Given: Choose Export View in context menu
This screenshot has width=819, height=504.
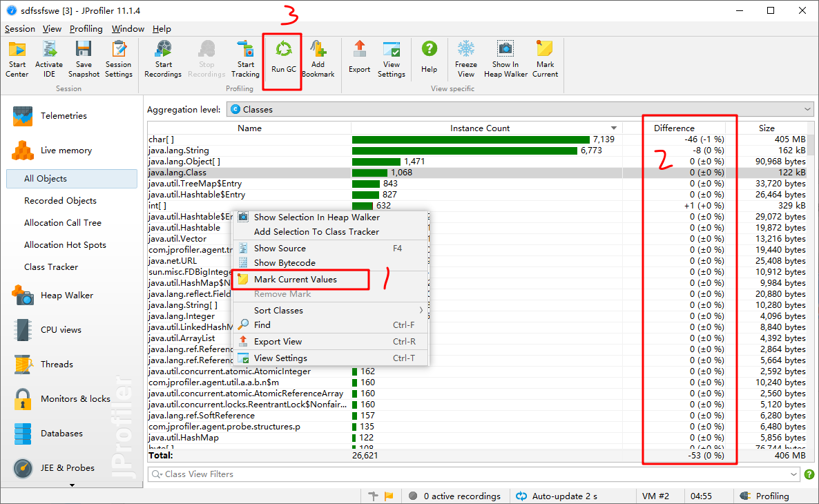Looking at the screenshot, I should tap(330, 342).
